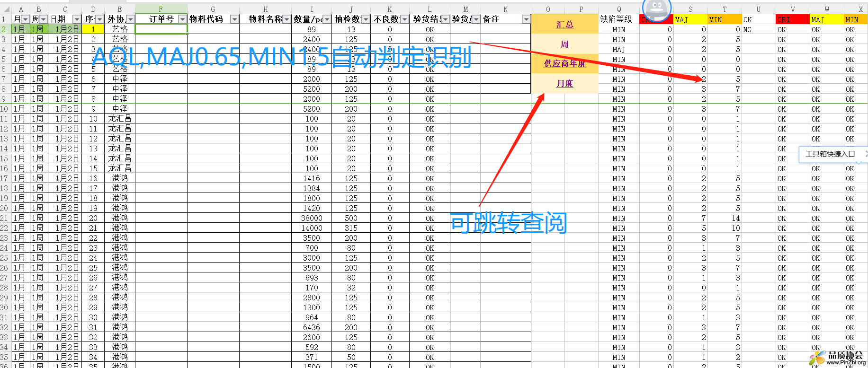Open the 日期 column filter dropdown
This screenshot has width=868, height=368.
pos(77,19)
